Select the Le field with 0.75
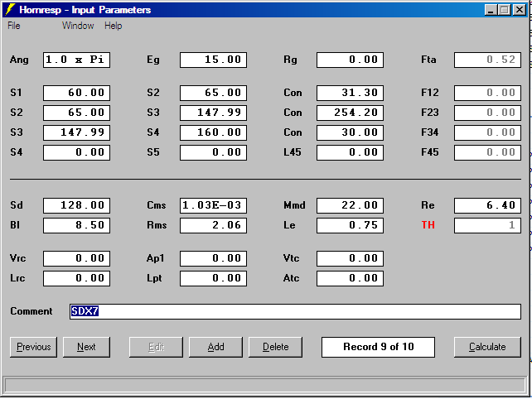The image size is (532, 399). (x=351, y=225)
